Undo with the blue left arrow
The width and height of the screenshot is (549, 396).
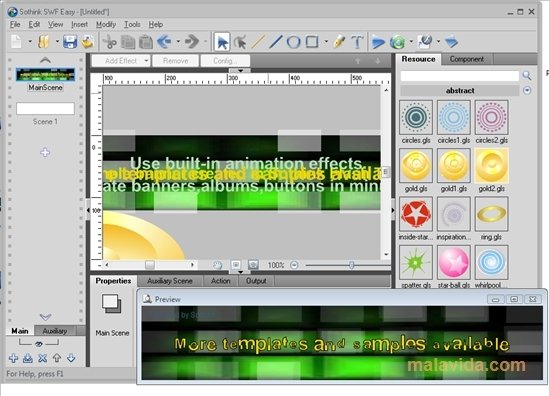click(x=164, y=42)
